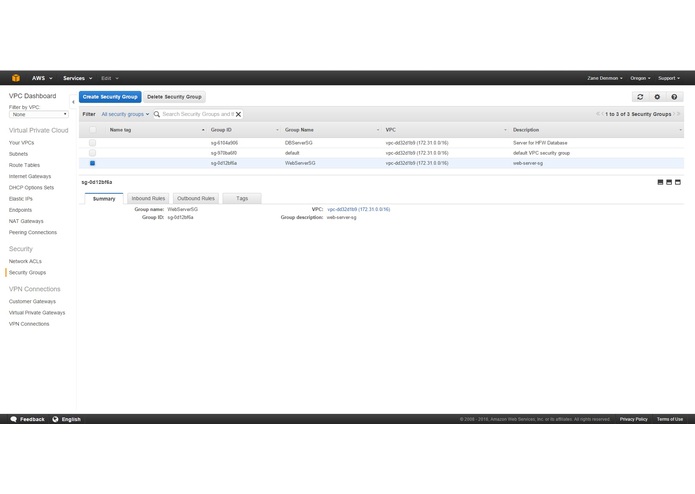Select the DBServerSG group name cell

tap(298, 143)
